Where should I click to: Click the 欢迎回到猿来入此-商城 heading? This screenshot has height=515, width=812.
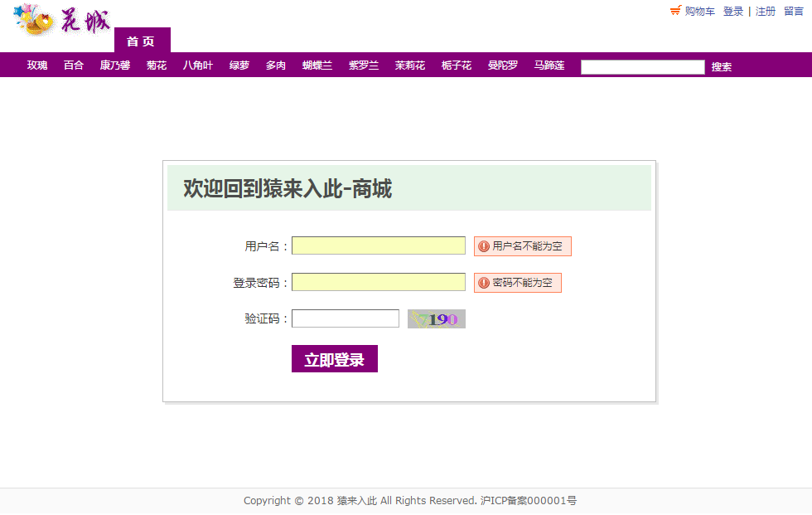pyautogui.click(x=288, y=188)
